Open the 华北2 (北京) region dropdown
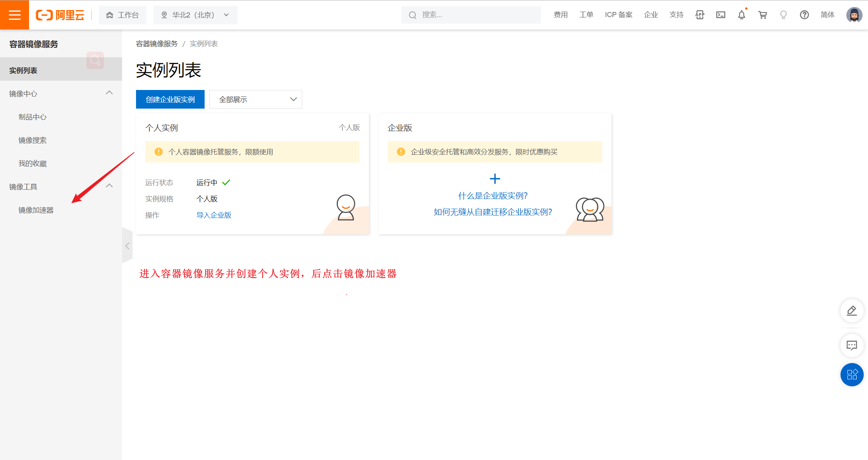Screen dimensions: 868x460 [195, 15]
